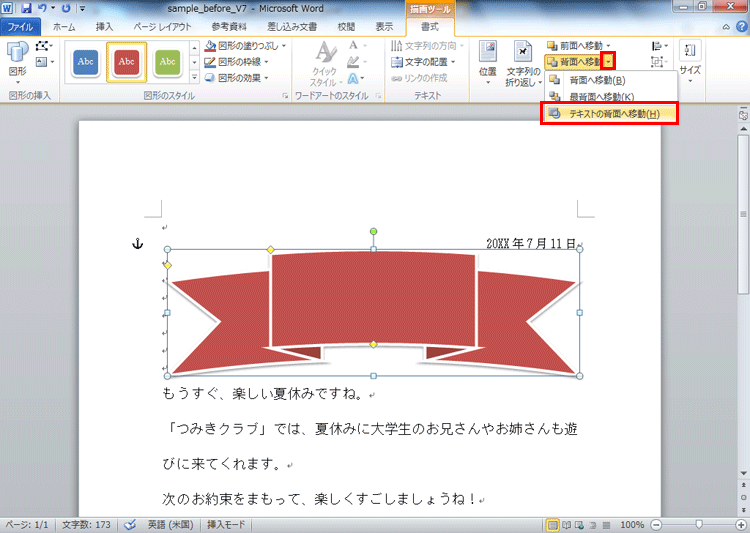
Task: Switch to the 挿入 tab
Action: tap(104, 27)
